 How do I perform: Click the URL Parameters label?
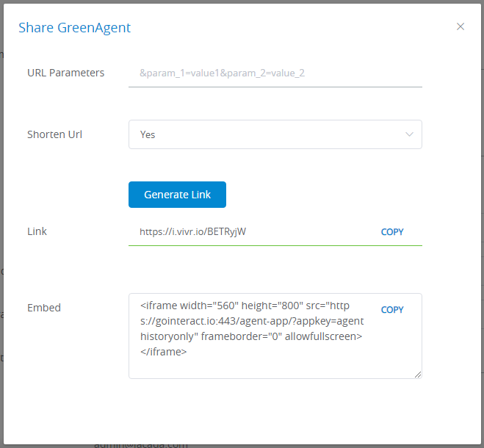click(x=66, y=73)
